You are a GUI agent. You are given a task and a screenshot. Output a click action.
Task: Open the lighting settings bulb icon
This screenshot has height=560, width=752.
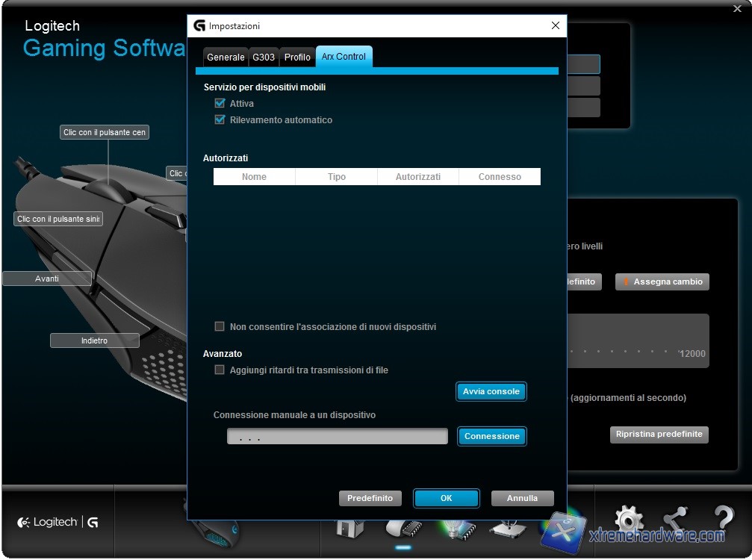pos(456,529)
